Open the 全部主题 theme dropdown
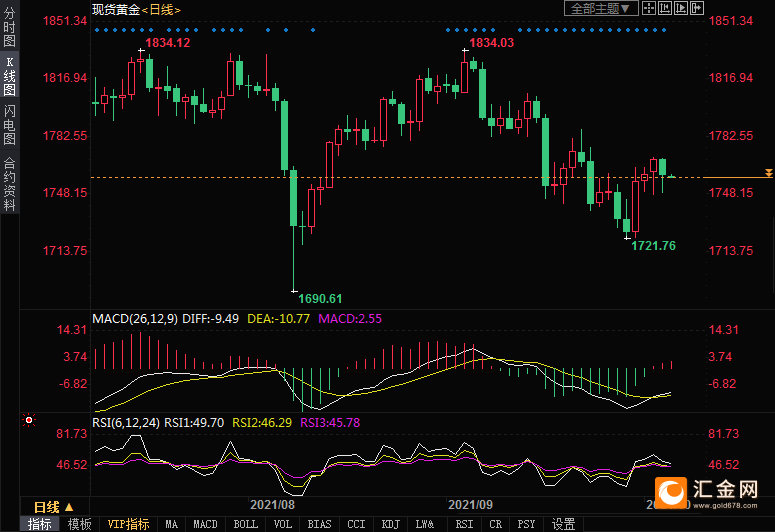The image size is (775, 532). coord(602,8)
